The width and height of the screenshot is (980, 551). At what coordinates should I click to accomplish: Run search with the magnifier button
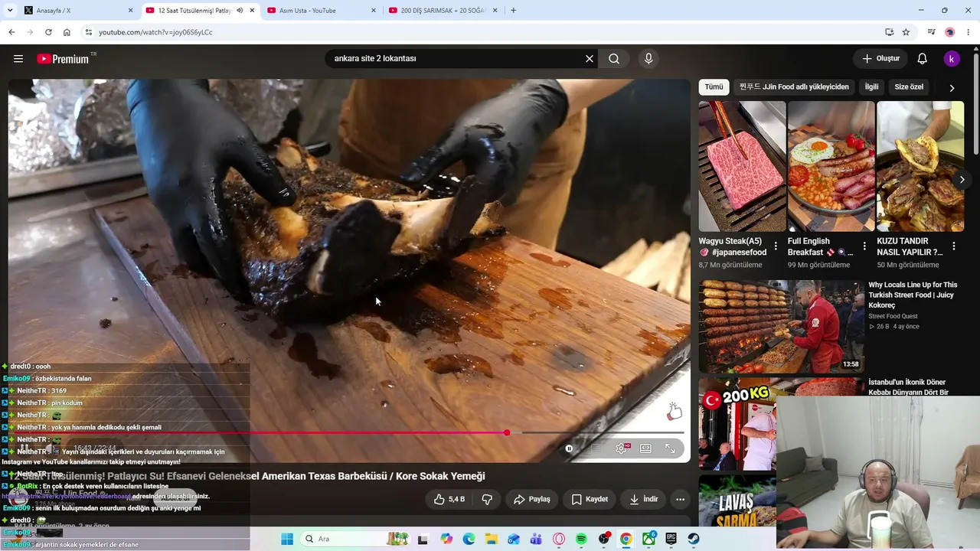coord(614,59)
